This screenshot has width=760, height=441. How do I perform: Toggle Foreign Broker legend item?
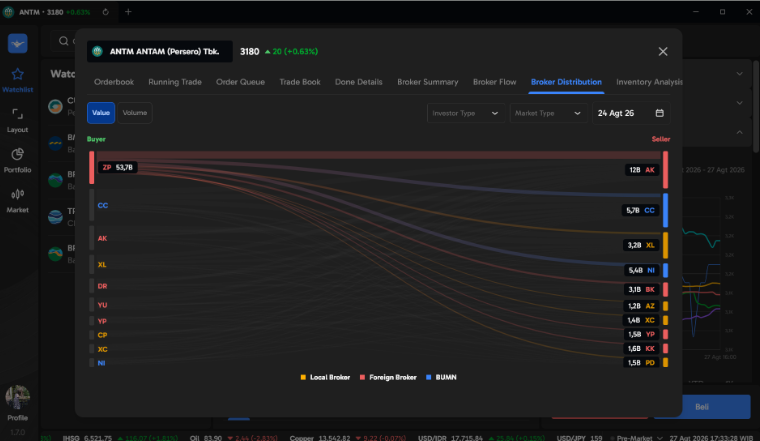click(388, 377)
